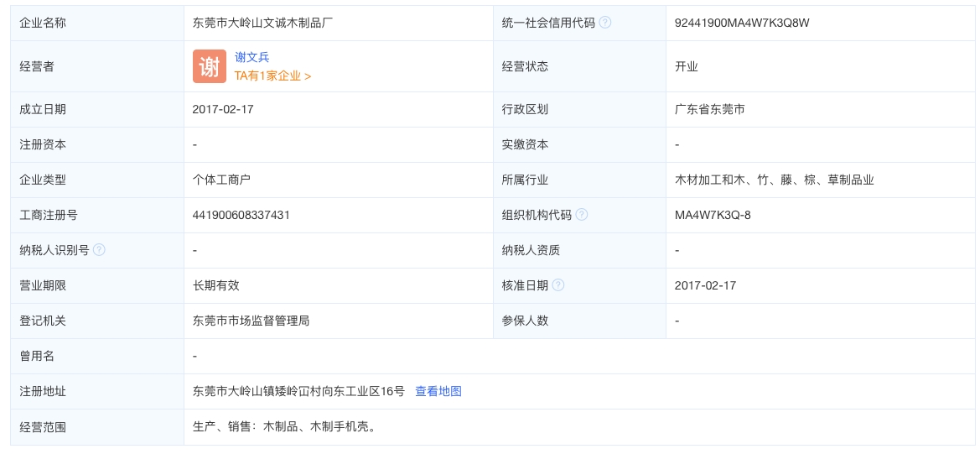Click the orange 谢 avatar icon

pos(210,66)
